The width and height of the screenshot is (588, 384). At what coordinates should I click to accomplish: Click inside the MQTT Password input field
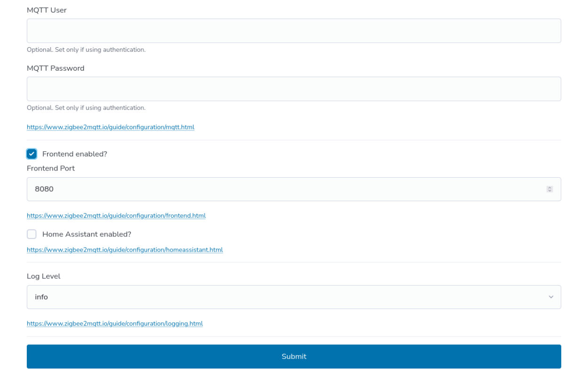(x=294, y=89)
